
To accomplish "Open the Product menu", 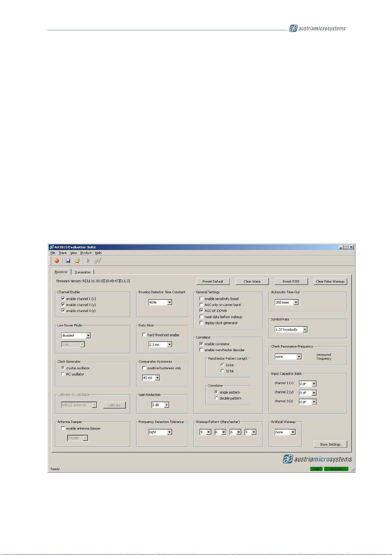I will (x=86, y=253).
